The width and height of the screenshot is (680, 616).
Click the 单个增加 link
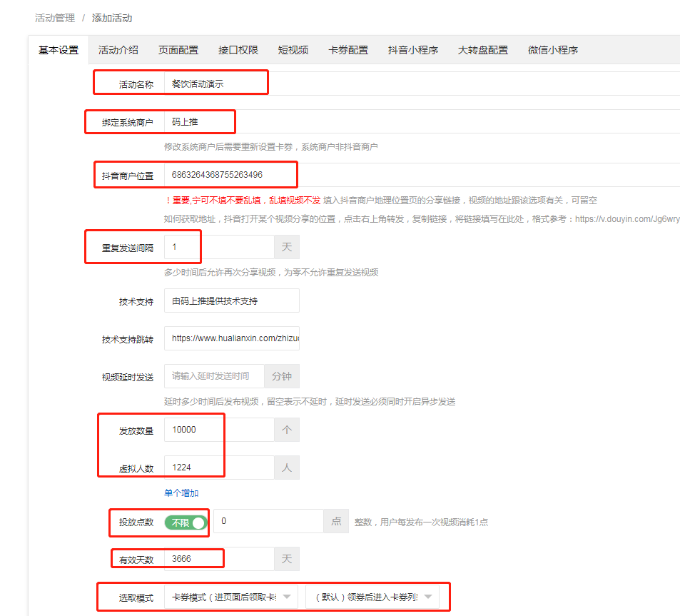(181, 493)
